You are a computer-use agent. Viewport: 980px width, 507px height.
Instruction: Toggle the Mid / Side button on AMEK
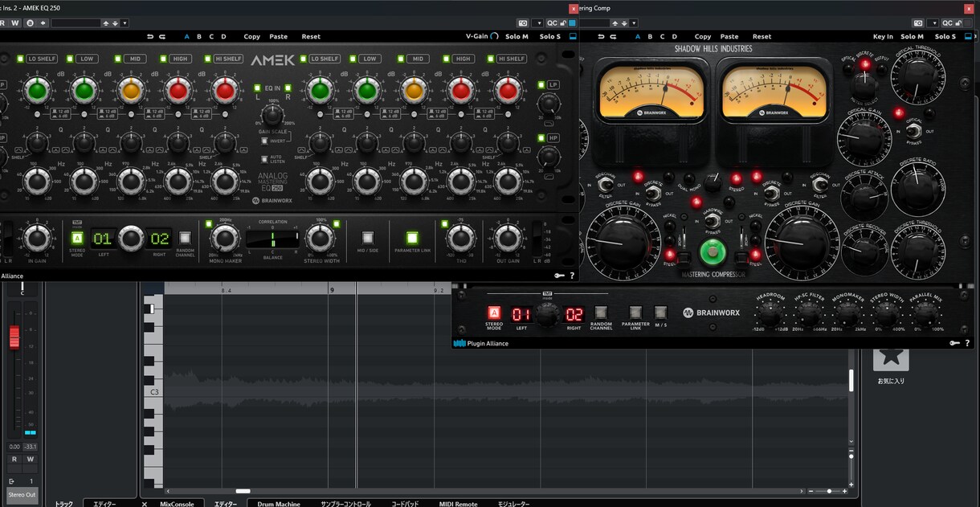coord(368,237)
